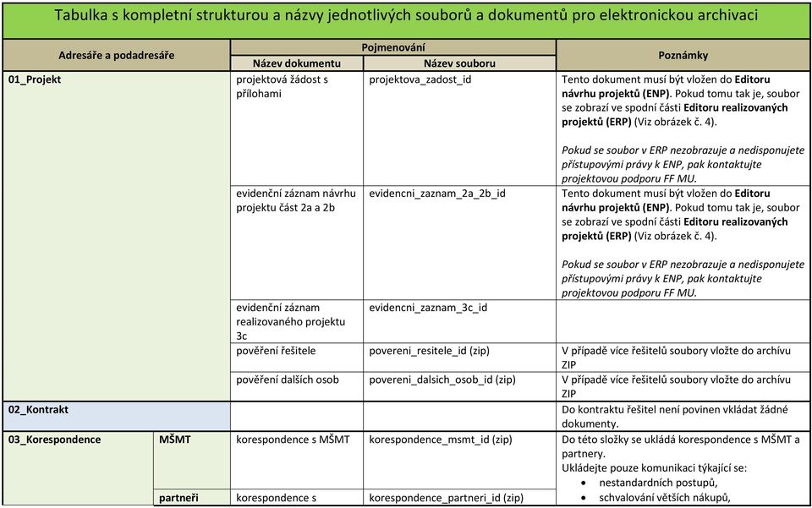812x508 pixels.
Task: Click the 'Poznámky' column header
Action: point(683,55)
